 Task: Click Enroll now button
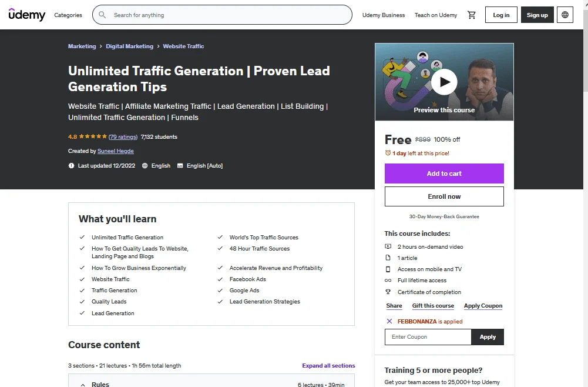click(x=444, y=196)
